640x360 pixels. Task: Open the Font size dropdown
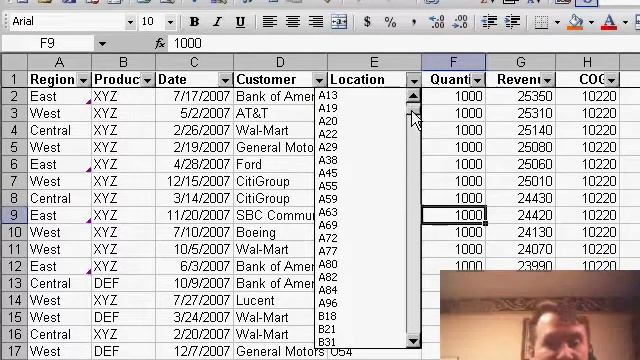click(170, 22)
